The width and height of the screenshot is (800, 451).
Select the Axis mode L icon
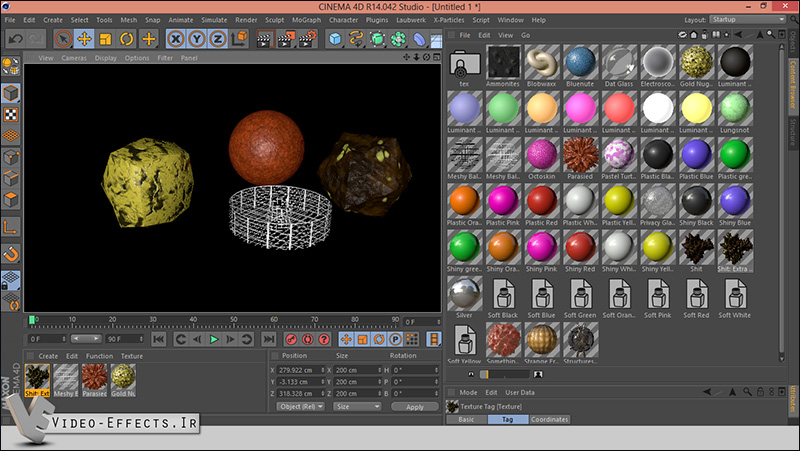[x=11, y=227]
